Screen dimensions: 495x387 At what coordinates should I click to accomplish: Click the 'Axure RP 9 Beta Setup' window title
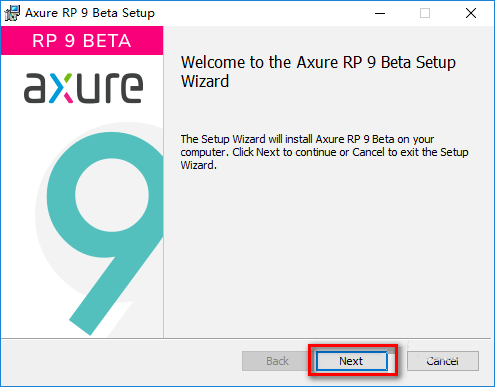[90, 13]
